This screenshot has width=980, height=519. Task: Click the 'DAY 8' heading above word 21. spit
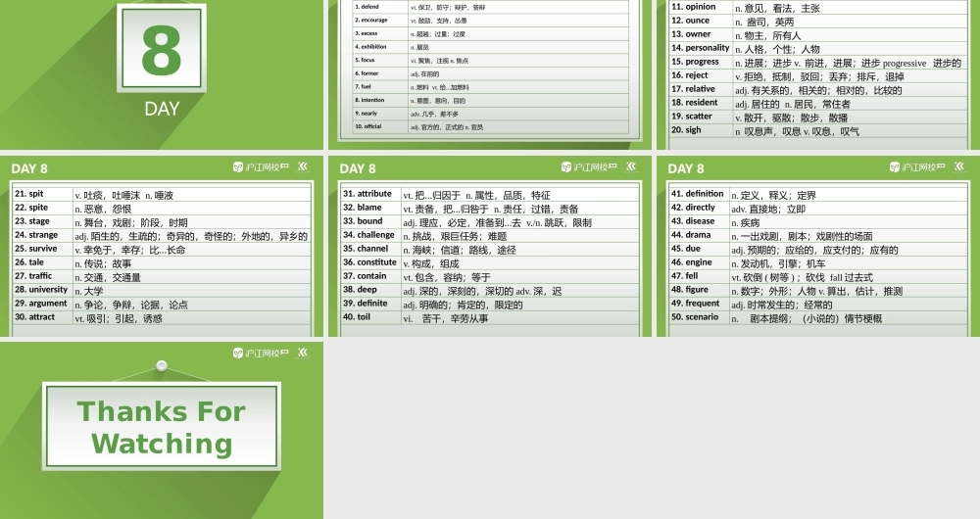[29, 168]
